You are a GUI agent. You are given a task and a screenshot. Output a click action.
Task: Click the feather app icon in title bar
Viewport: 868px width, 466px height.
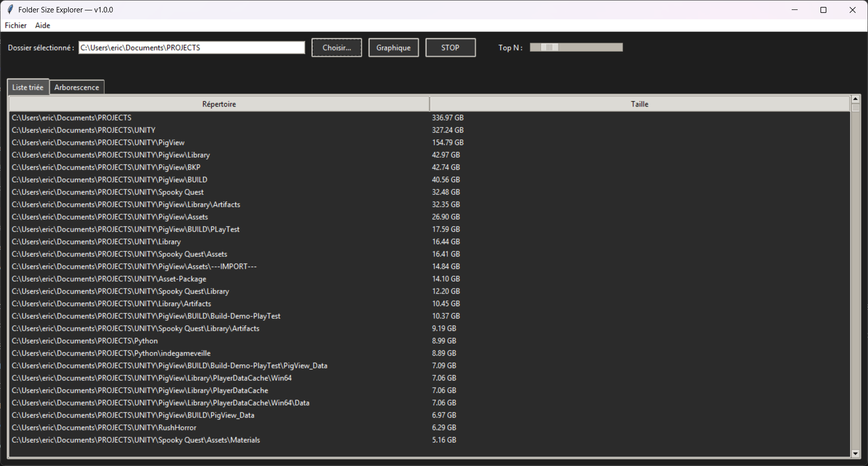pos(10,10)
